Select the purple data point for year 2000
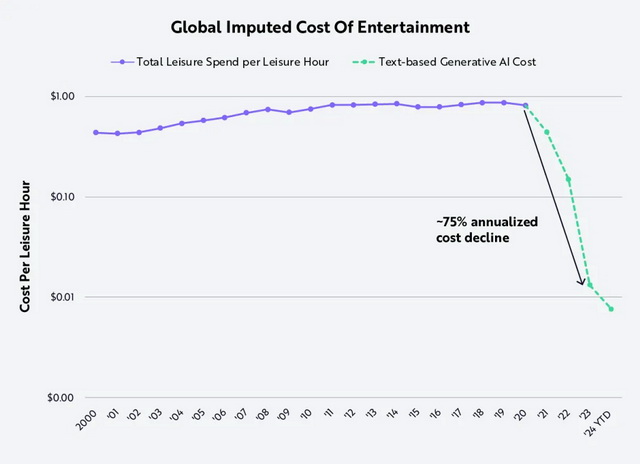This screenshot has height=464, width=640. [x=96, y=132]
